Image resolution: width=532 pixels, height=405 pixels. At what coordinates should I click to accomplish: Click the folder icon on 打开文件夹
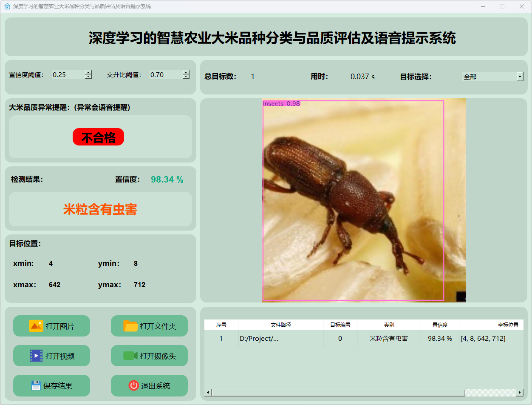coord(130,326)
